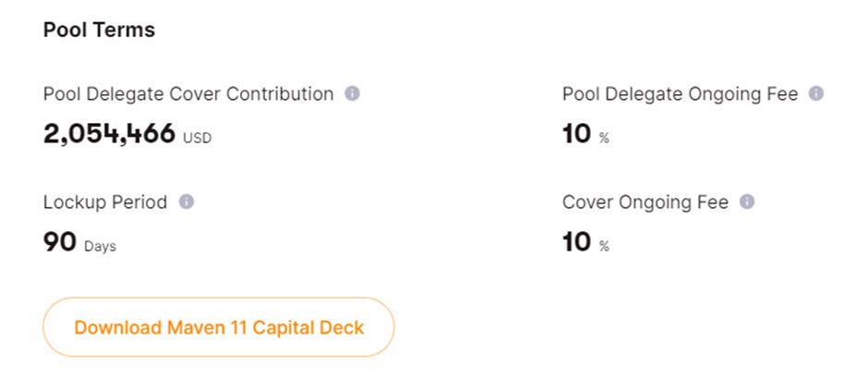Click the Pool Delegate Cover Contribution label
The height and width of the screenshot is (380, 868).
pyautogui.click(x=188, y=94)
